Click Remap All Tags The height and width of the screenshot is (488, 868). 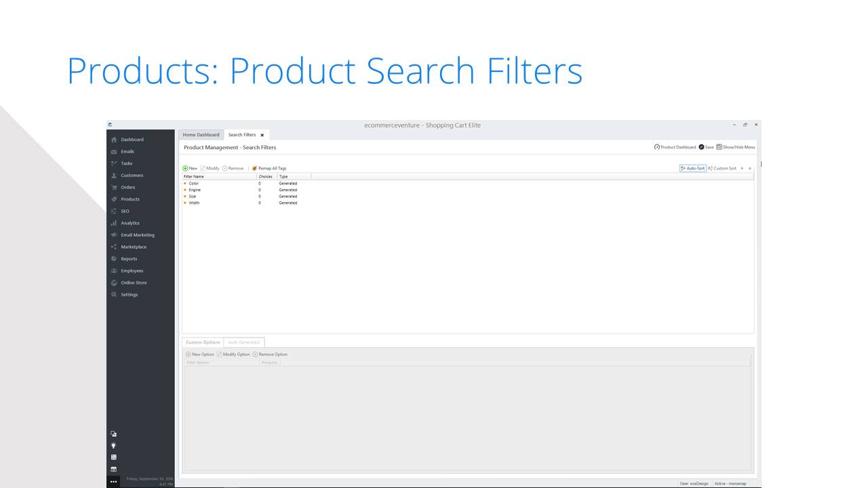[x=269, y=168]
